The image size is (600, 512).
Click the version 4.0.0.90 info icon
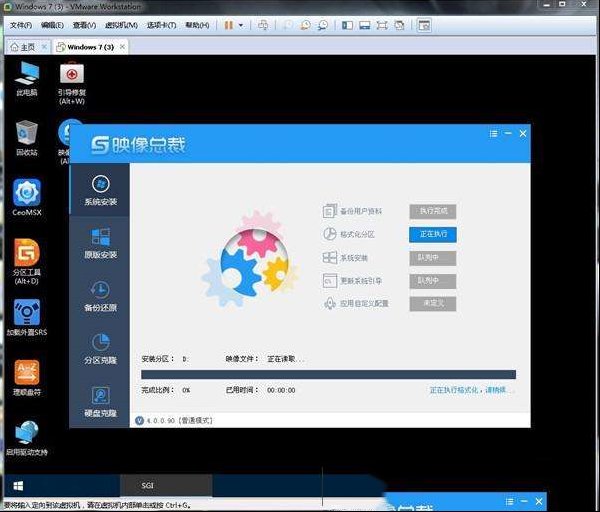pyautogui.click(x=139, y=421)
